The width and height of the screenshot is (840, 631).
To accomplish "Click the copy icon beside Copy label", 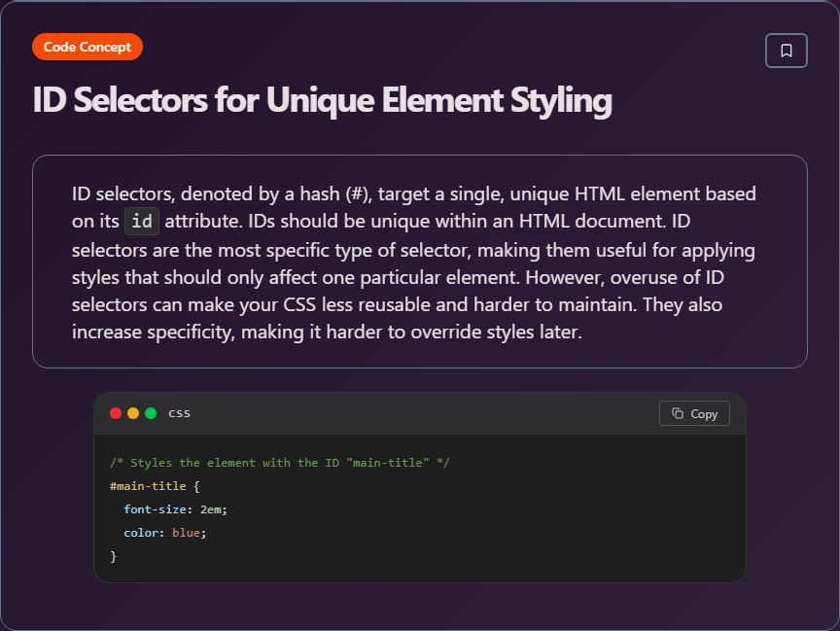I will [679, 413].
